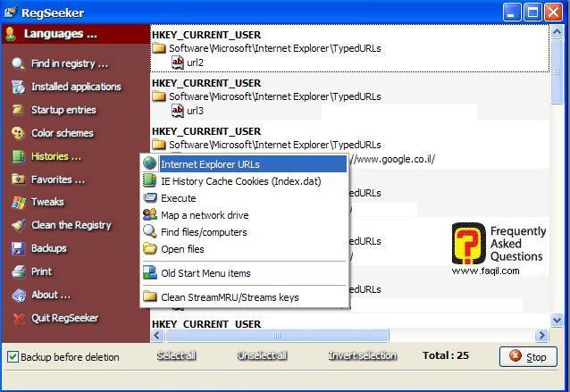Click the Tweaks Windows flag icon

[x=18, y=202]
